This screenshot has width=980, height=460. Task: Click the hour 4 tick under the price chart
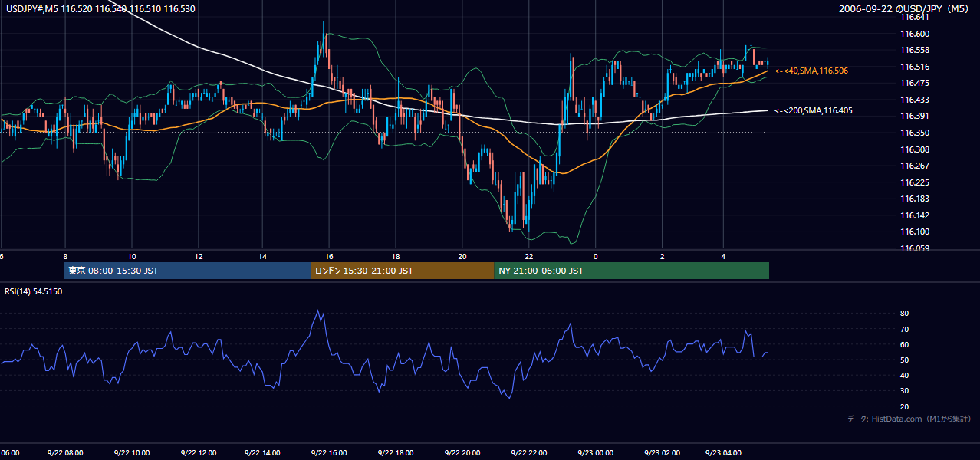723,256
